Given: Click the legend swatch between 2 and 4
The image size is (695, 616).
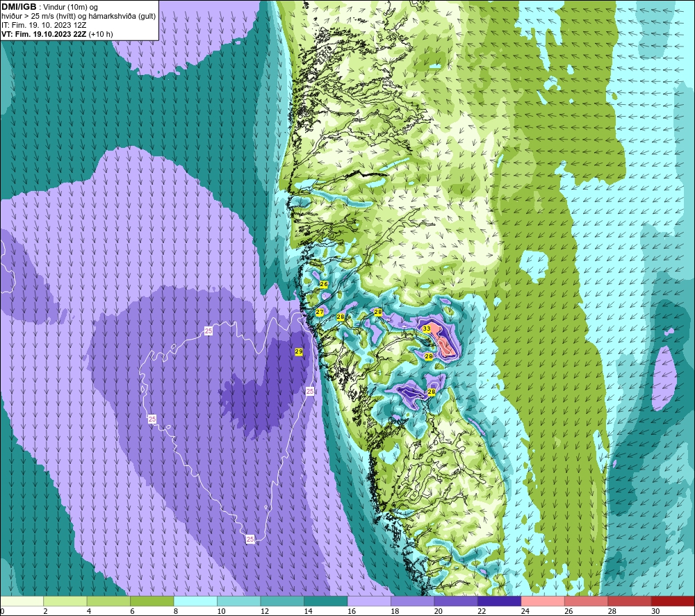Looking at the screenshot, I should click(x=65, y=601).
